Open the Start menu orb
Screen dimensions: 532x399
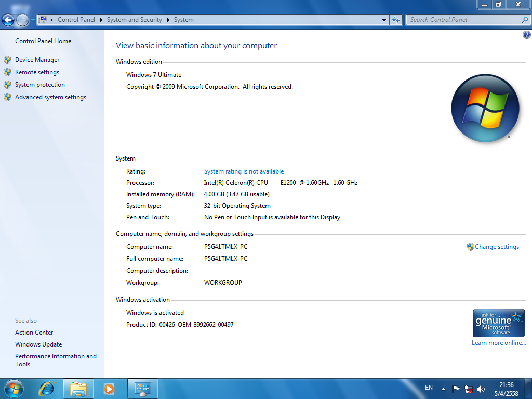pyautogui.click(x=14, y=389)
